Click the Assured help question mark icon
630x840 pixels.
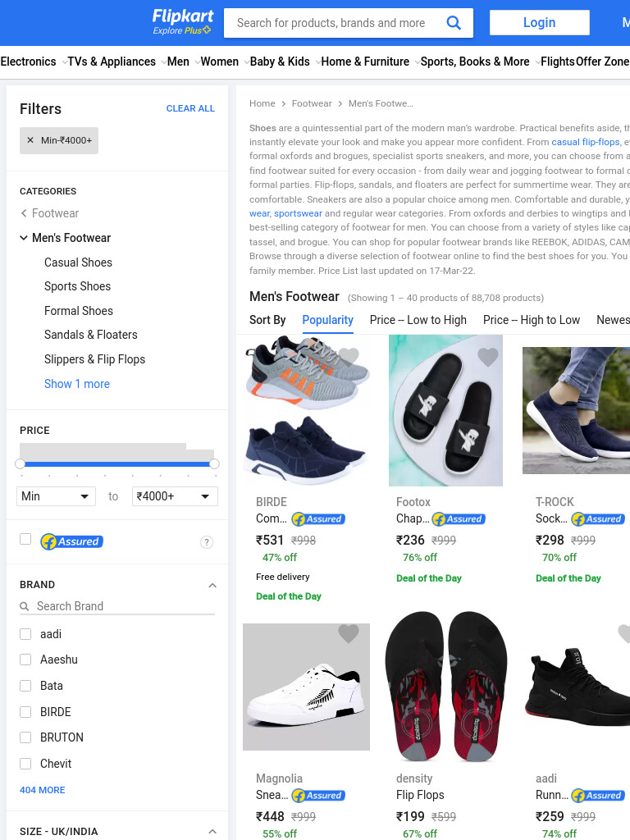pos(206,542)
